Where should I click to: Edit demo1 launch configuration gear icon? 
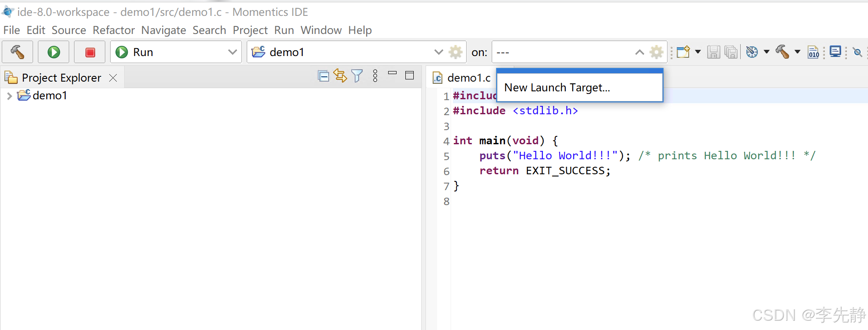tap(456, 52)
